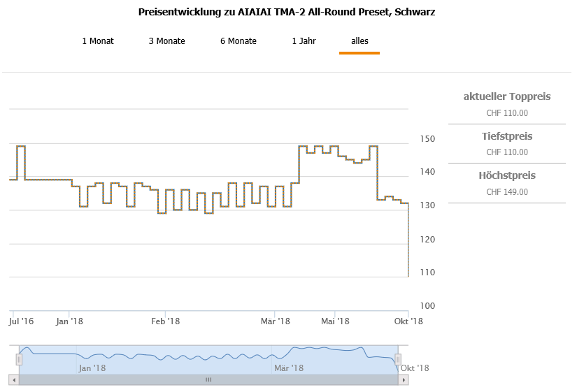Click the horizontal scrollbar grip thumb
This screenshot has height=392, width=577.
208,379
